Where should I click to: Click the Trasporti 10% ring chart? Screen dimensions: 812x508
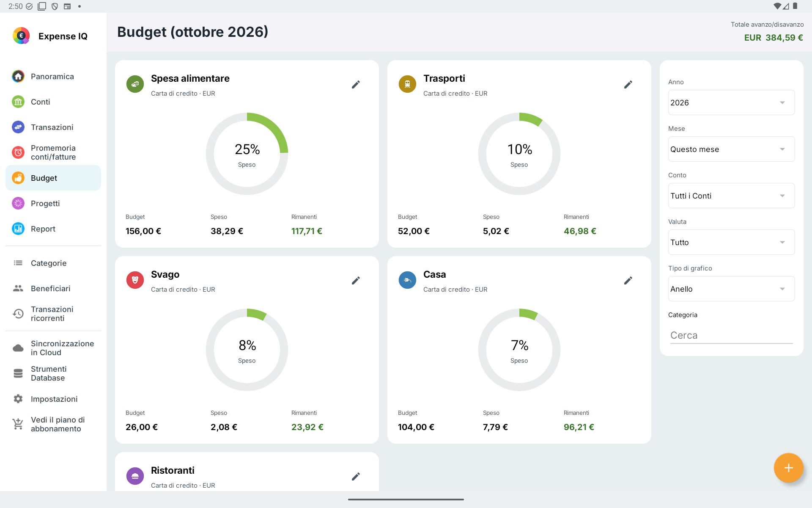[519, 154]
